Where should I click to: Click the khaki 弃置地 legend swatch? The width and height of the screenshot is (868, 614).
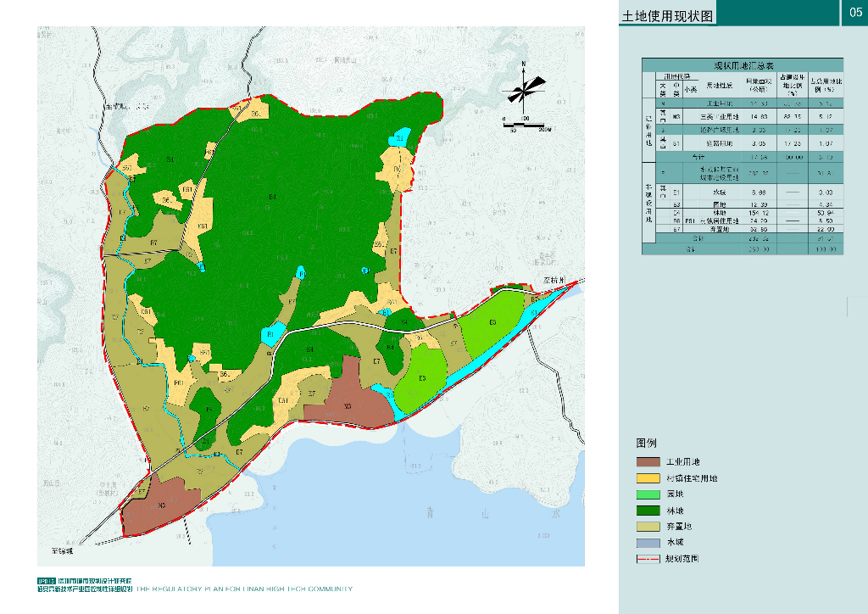[x=648, y=527]
